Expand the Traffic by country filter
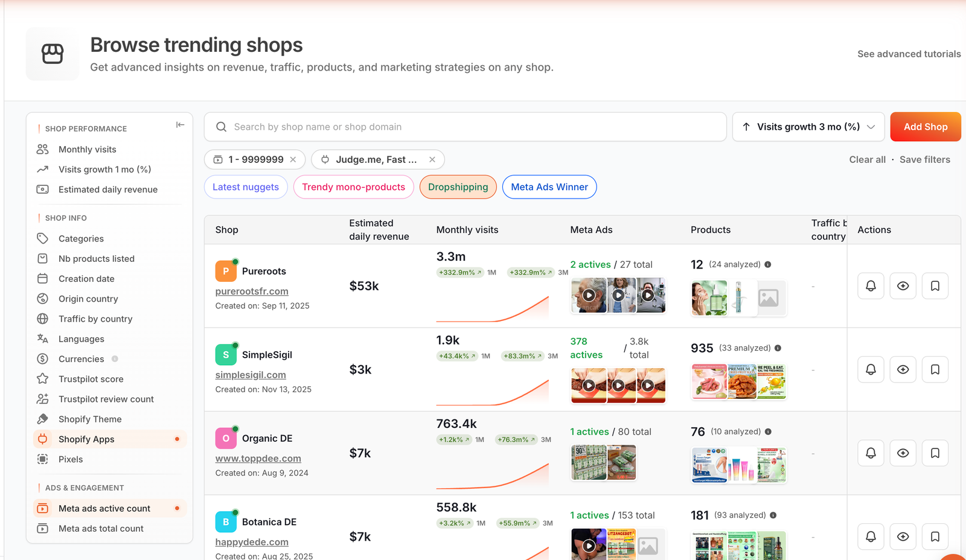966x560 pixels. 110,319
